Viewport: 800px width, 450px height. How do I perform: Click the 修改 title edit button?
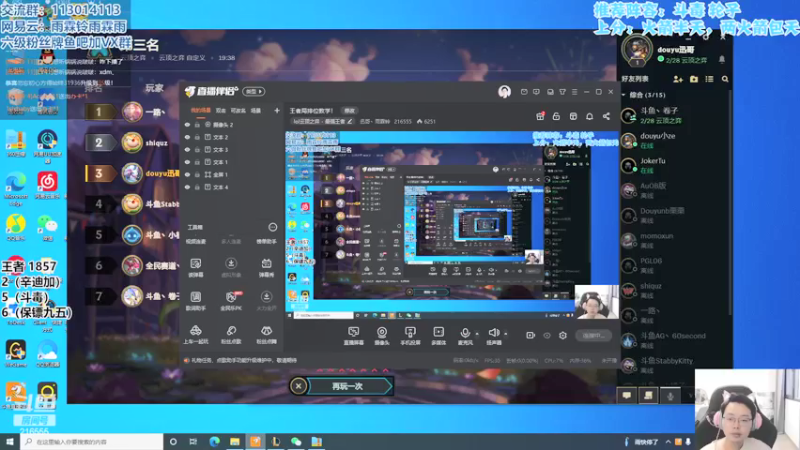(x=349, y=111)
